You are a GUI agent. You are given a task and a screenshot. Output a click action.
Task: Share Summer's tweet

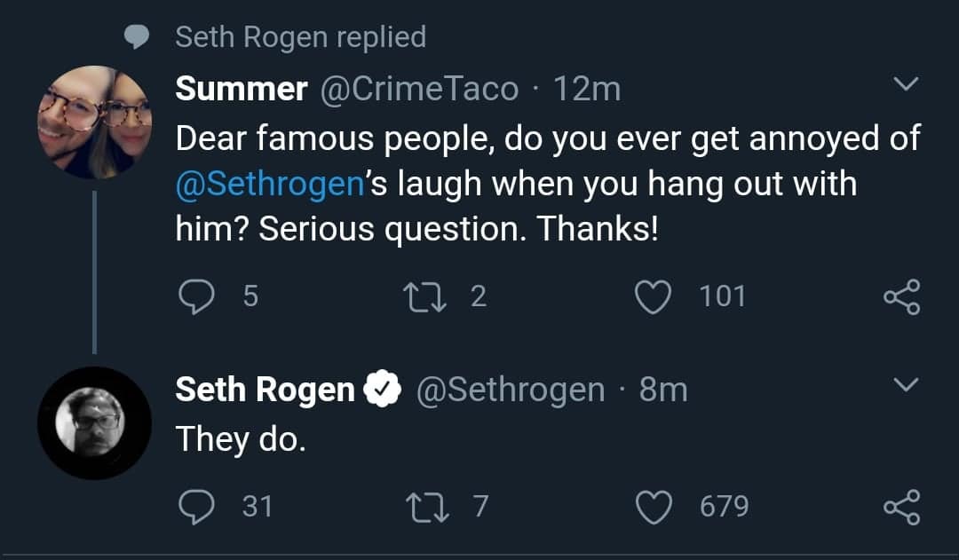902,296
